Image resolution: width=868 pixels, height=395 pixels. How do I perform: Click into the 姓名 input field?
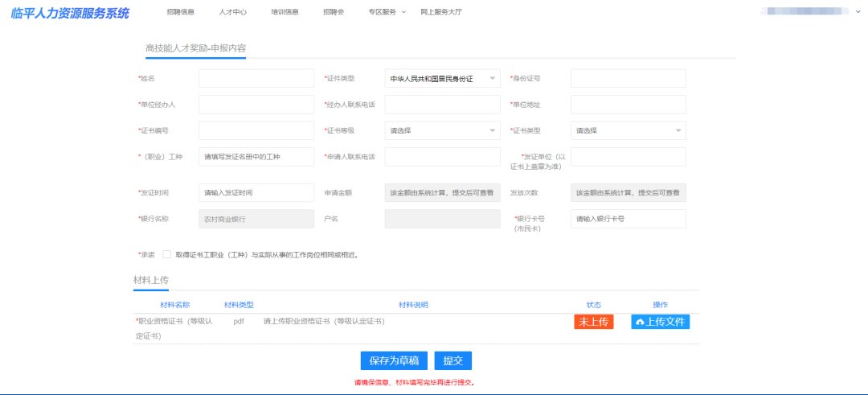[x=256, y=78]
